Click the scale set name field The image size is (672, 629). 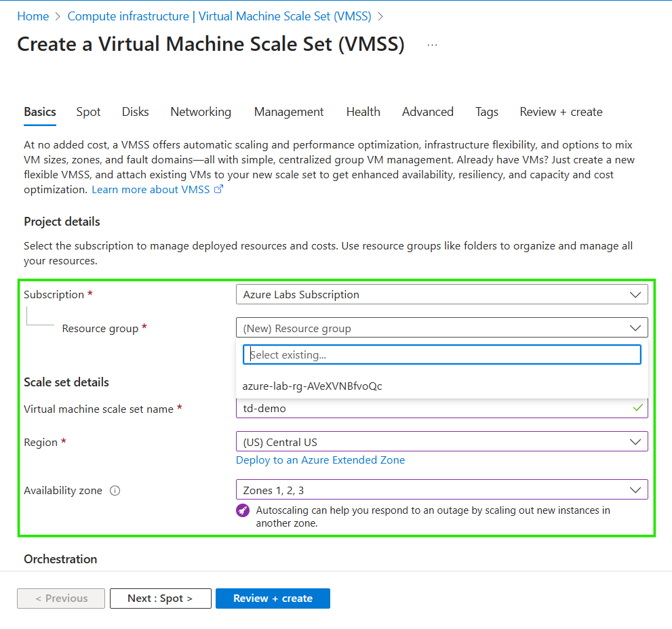[434, 409]
